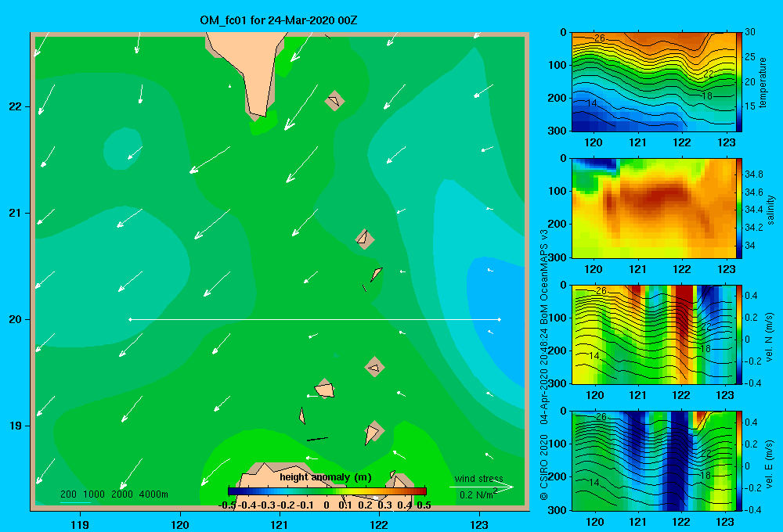Click the wind stress reference arrow
783x532 pixels.
click(482, 487)
